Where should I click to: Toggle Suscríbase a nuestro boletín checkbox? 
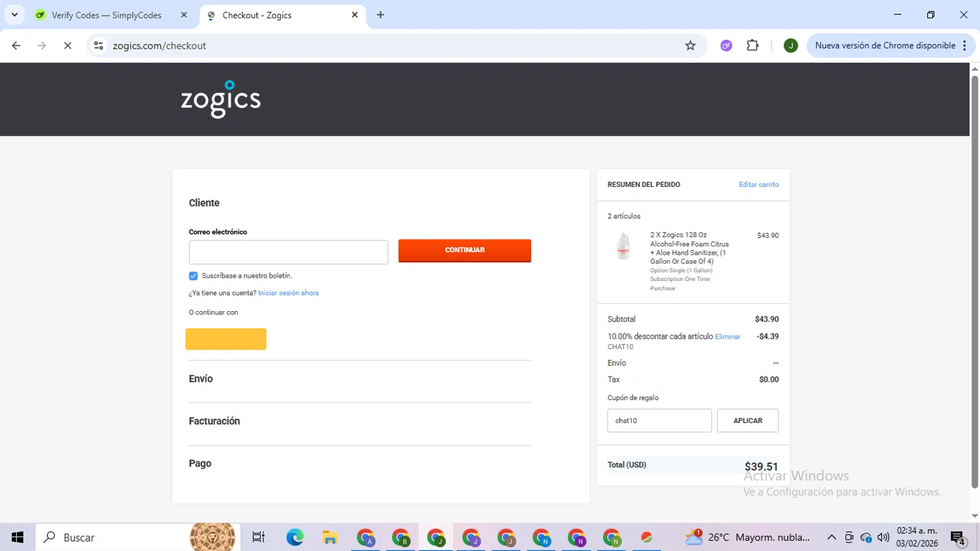pyautogui.click(x=193, y=276)
